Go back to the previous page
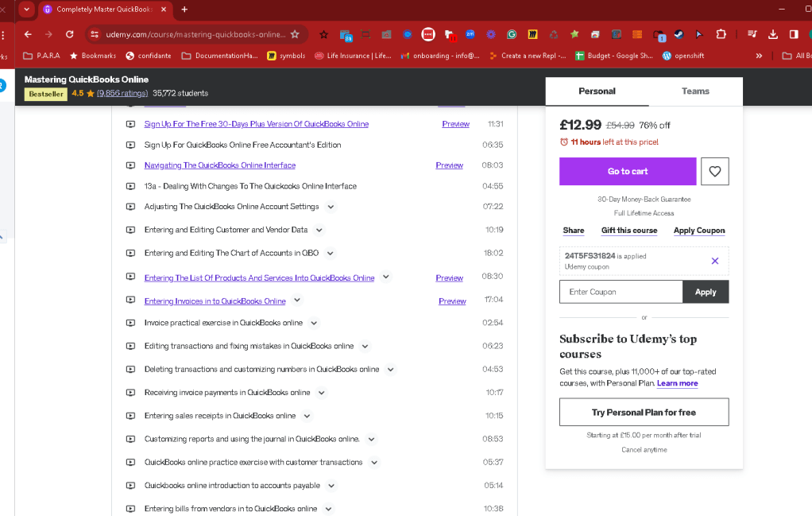812x516 pixels. [x=28, y=34]
